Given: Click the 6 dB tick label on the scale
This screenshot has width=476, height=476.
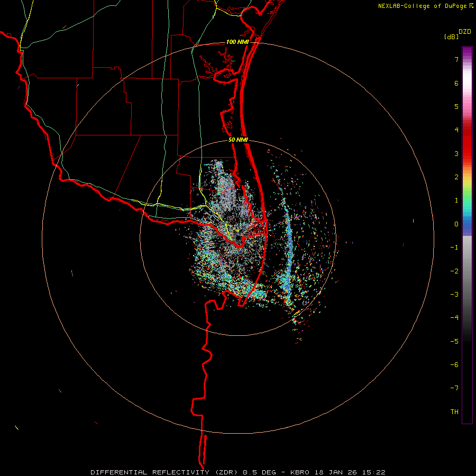Looking at the screenshot, I should click(456, 83).
